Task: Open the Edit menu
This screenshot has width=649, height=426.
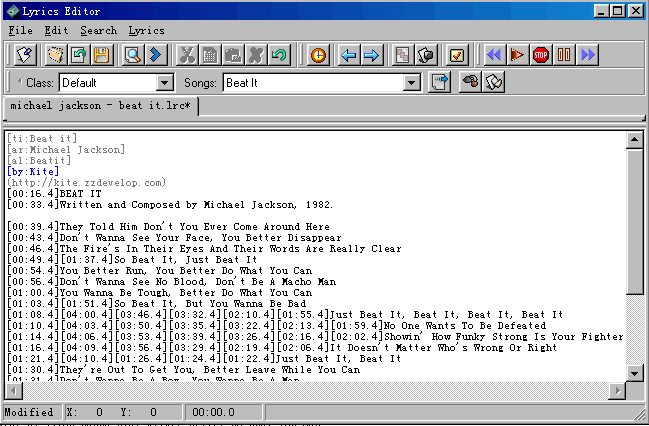Action: 56,31
